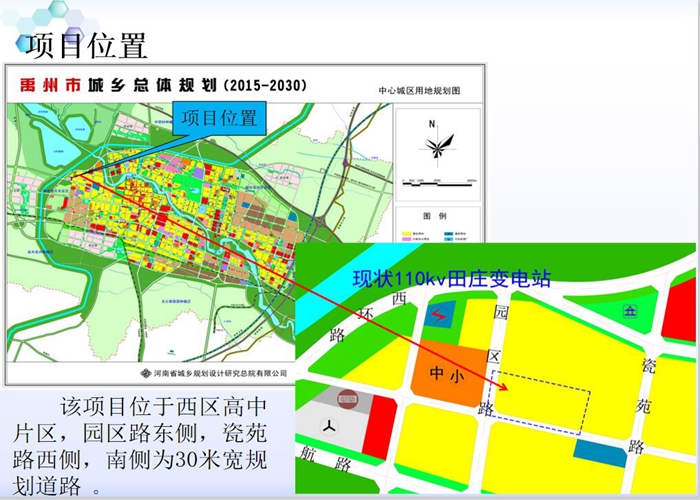This screenshot has height=500, width=700.
Task: Click the '河南省城乡规划设计研究总院有限公司' credit text
Action: coord(220,373)
